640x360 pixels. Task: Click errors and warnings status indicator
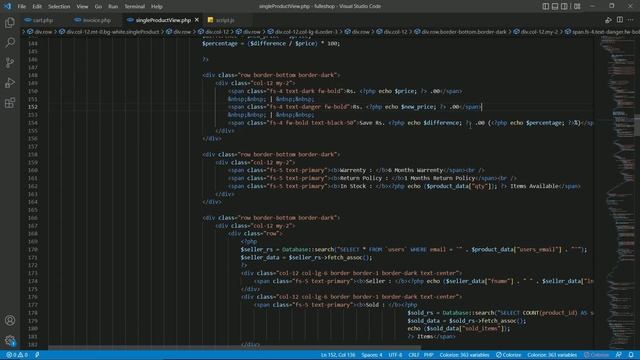click(x=17, y=355)
